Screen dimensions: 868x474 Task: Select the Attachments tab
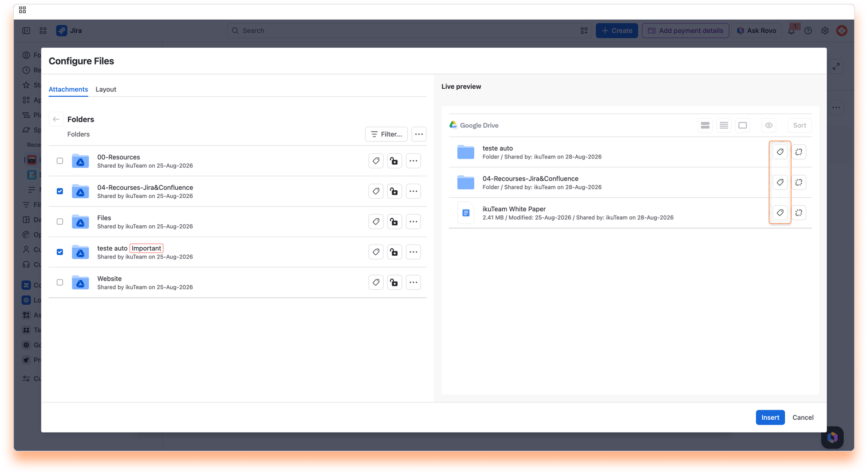68,89
